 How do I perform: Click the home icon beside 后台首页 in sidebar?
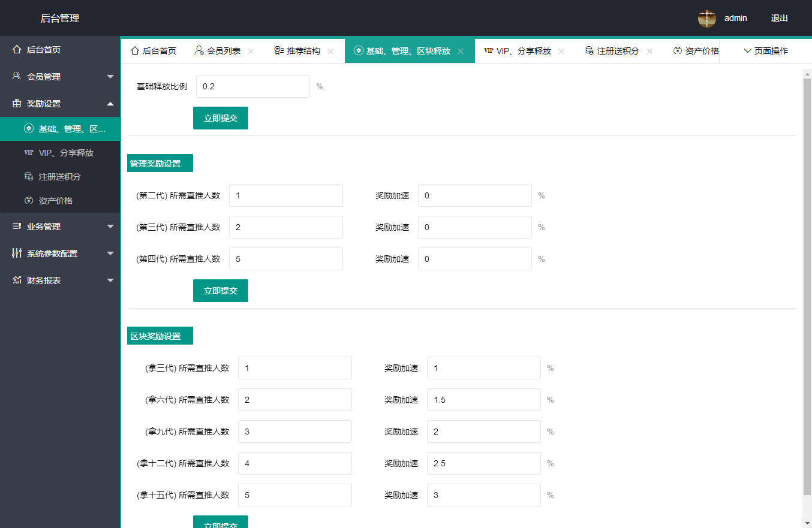coord(17,50)
